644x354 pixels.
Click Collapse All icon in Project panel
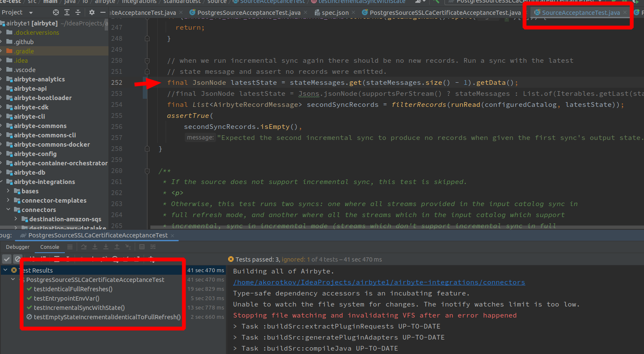tap(78, 12)
